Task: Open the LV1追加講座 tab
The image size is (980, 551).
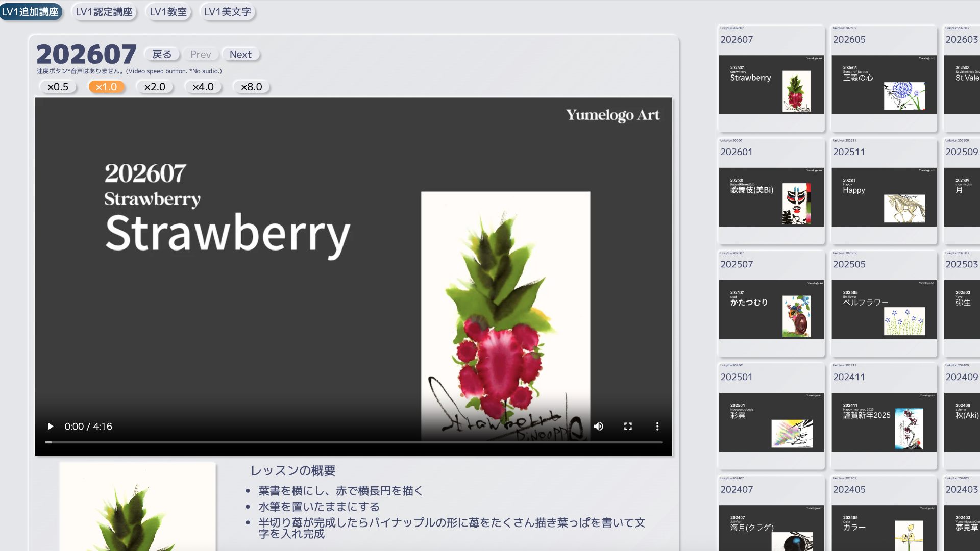Action: [31, 12]
